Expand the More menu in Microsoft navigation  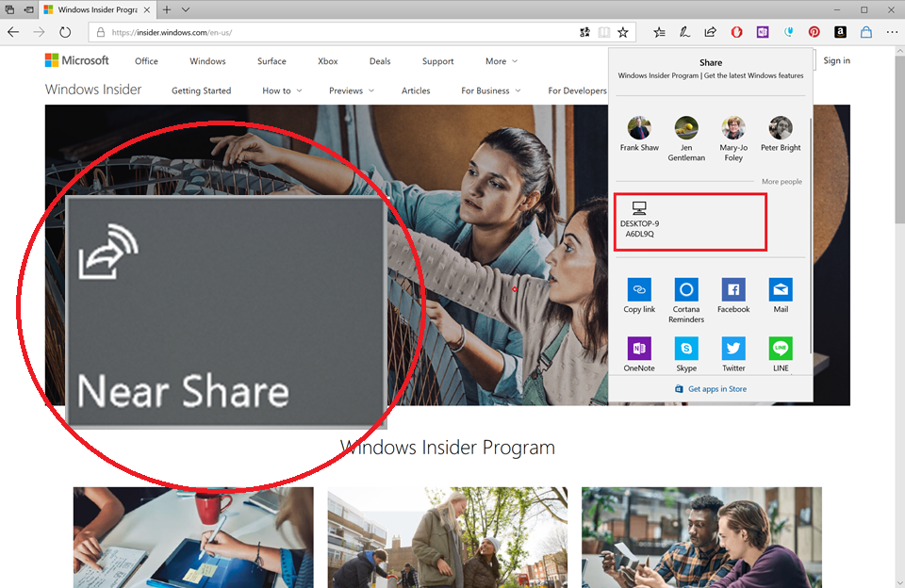501,61
